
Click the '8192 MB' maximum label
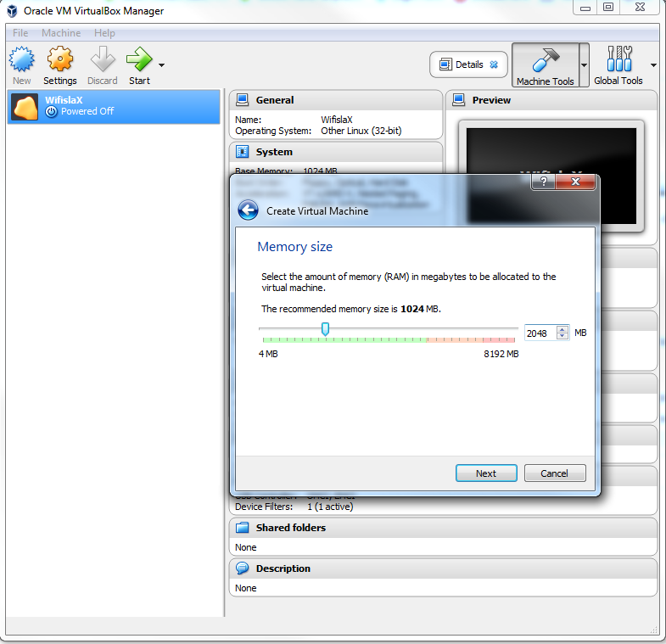tap(501, 354)
